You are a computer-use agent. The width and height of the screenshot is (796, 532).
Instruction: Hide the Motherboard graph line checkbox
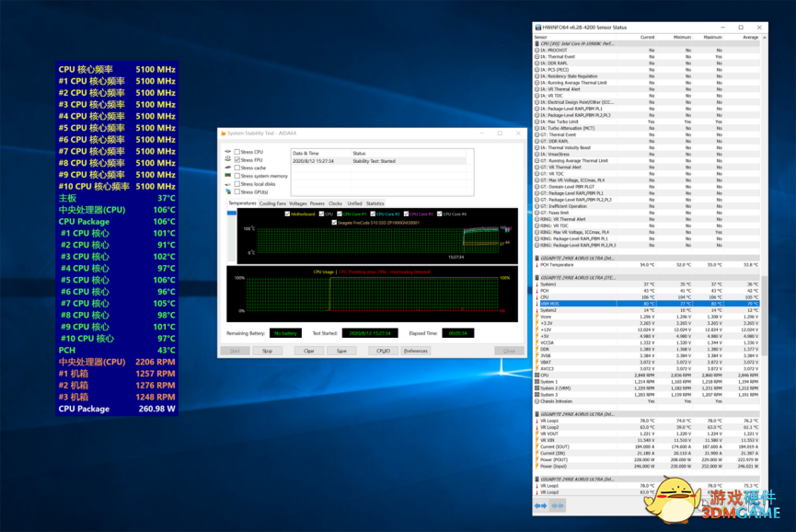pos(288,214)
